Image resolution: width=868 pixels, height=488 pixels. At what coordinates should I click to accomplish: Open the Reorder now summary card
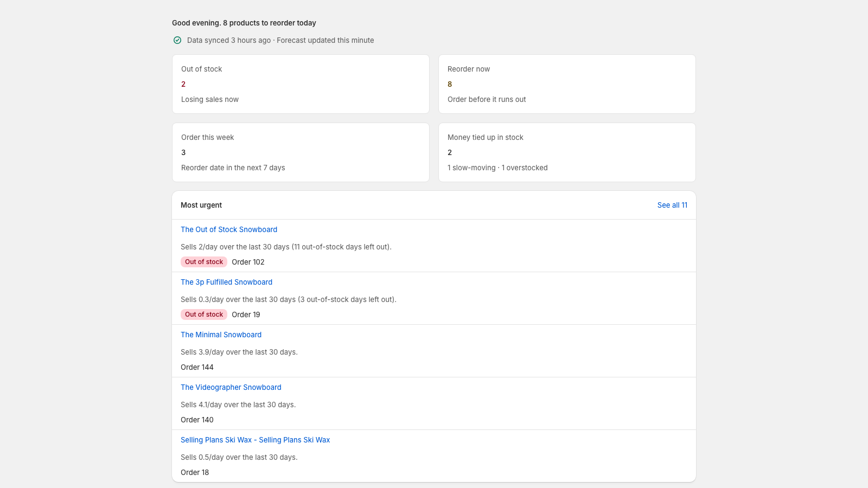coord(567,84)
